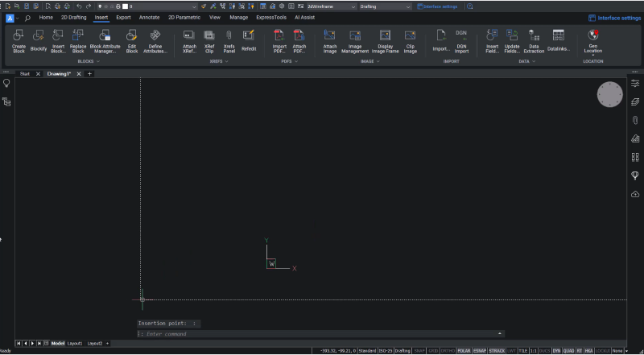Toggle STRACK in the status bar

pyautogui.click(x=497, y=351)
